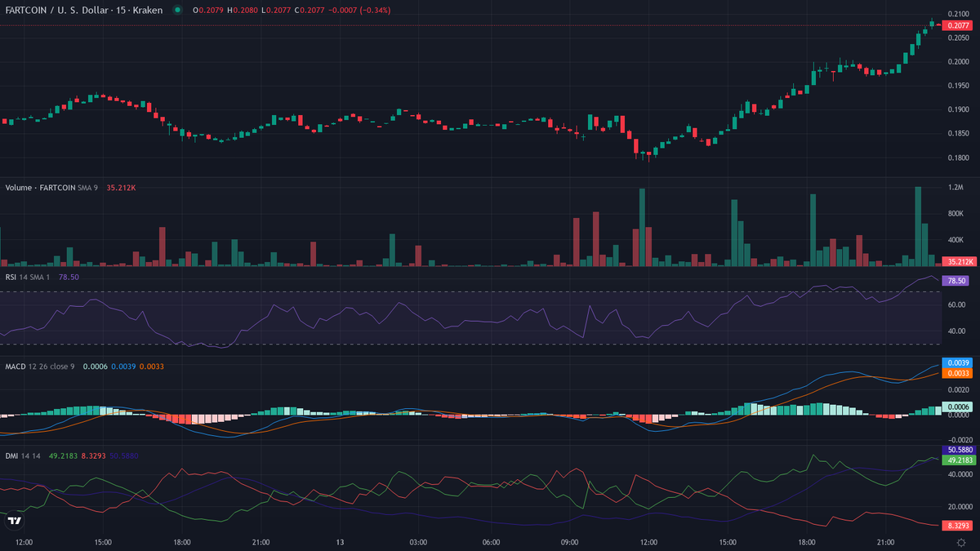Click the RSI value label 78.50 on axis
This screenshot has height=551, width=980.
click(955, 280)
